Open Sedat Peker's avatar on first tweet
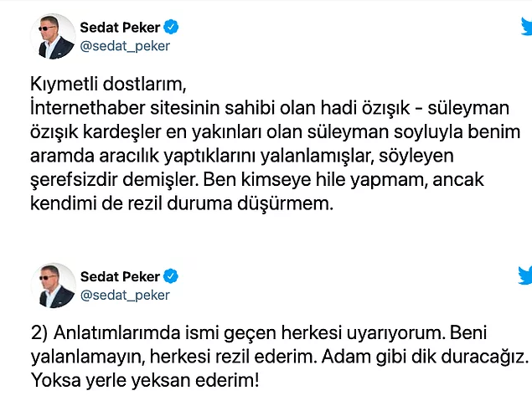This screenshot has height=396, width=532. pos(53,37)
